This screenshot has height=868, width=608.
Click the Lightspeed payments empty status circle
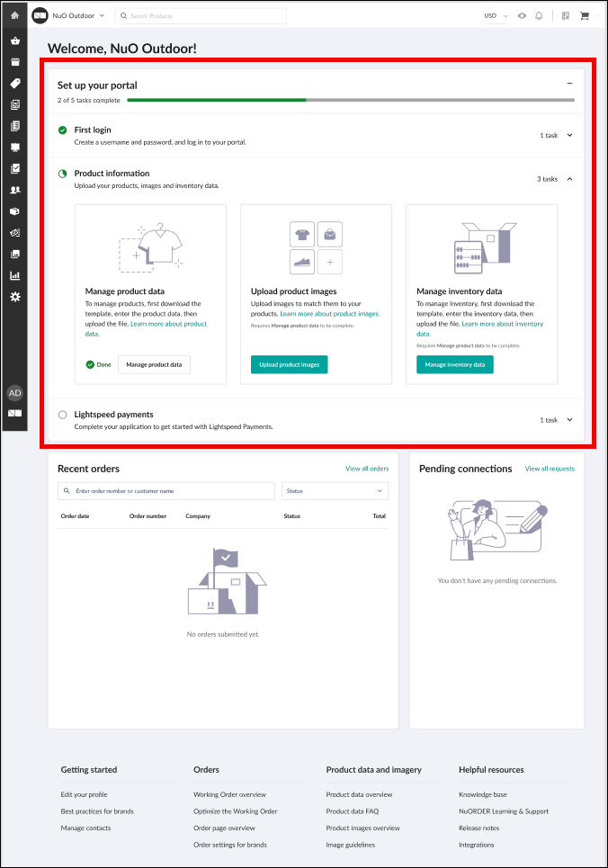[x=62, y=415]
